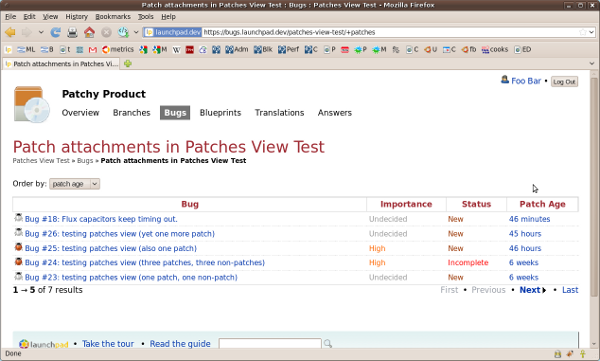Open the Foo Bar user profile link

[526, 81]
